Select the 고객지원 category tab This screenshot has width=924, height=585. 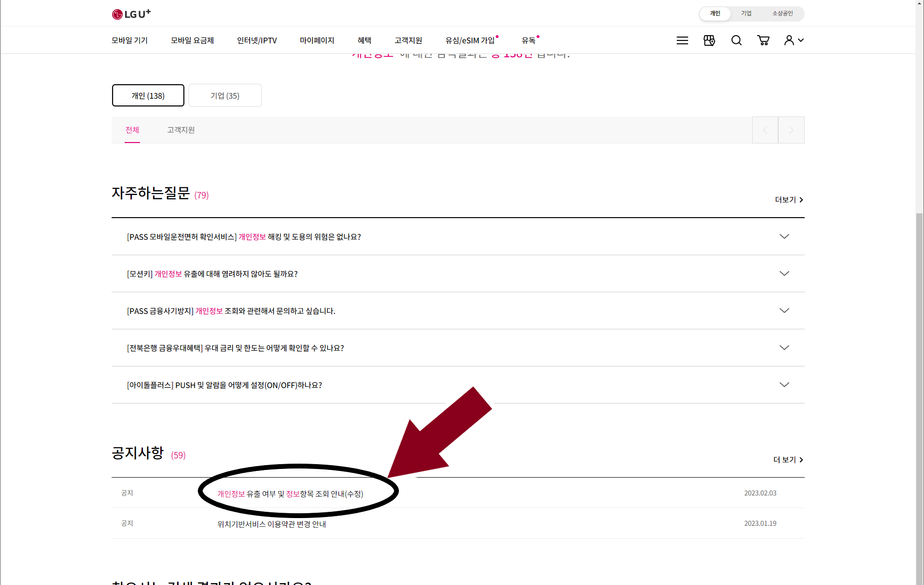pyautogui.click(x=181, y=130)
